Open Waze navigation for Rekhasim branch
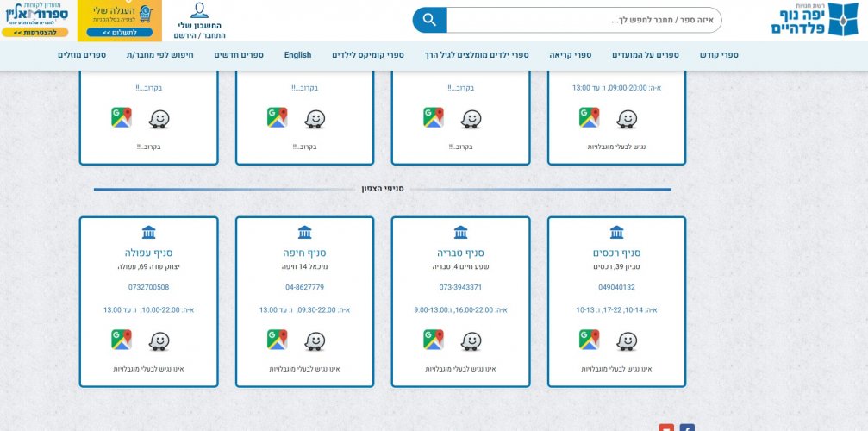Screen dimensions: 868x431 coord(627,341)
